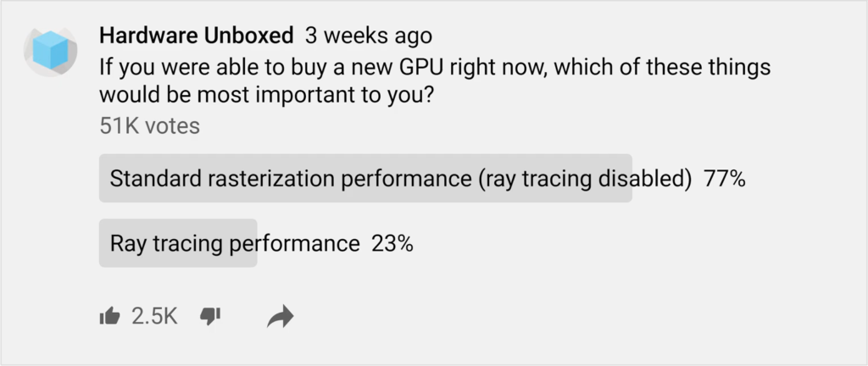Click the 23% result percentage
The image size is (868, 366).
tap(392, 245)
